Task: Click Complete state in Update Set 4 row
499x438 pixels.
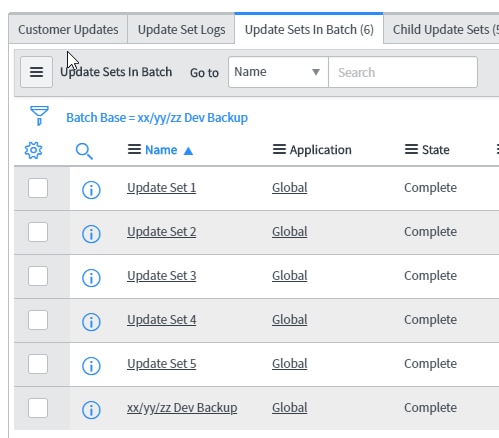Action: pos(430,320)
